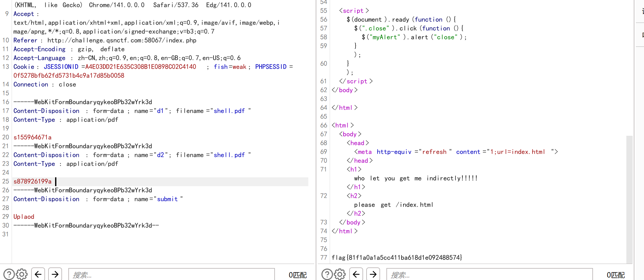Click the response panel match count label
This screenshot has width=644, height=280.
click(x=616, y=275)
